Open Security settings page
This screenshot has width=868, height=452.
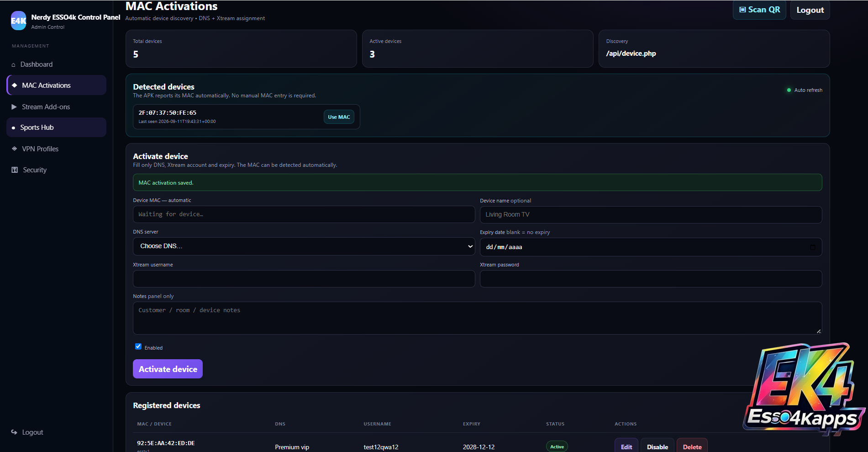point(57,170)
